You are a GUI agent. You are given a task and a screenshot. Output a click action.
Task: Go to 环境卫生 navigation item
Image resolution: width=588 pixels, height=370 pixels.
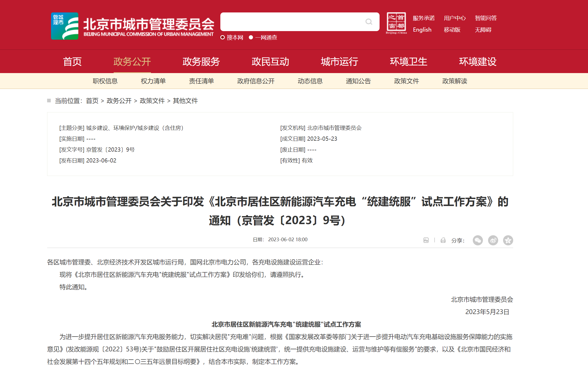[x=409, y=62]
